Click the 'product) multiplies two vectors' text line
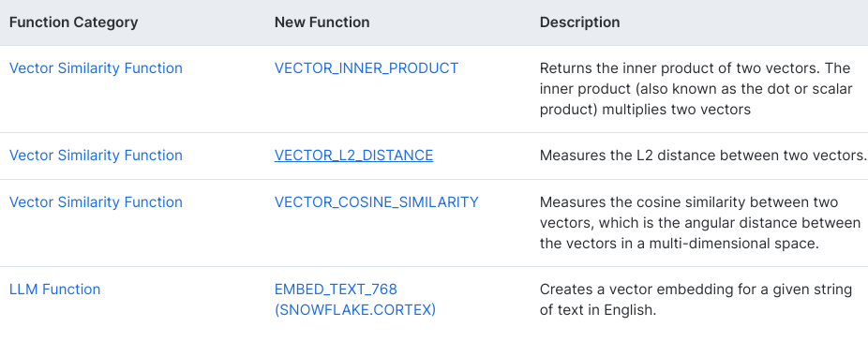 [645, 110]
